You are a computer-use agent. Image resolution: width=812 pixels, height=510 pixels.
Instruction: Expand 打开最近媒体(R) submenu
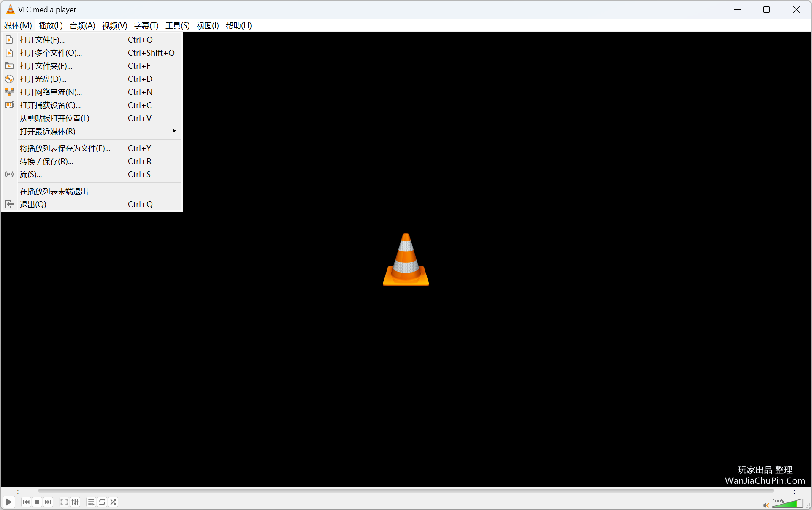point(92,131)
